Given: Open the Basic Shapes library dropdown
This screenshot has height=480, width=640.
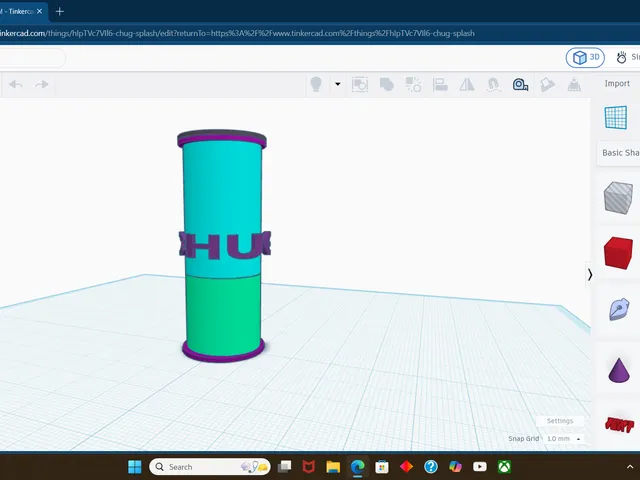Looking at the screenshot, I should [620, 153].
